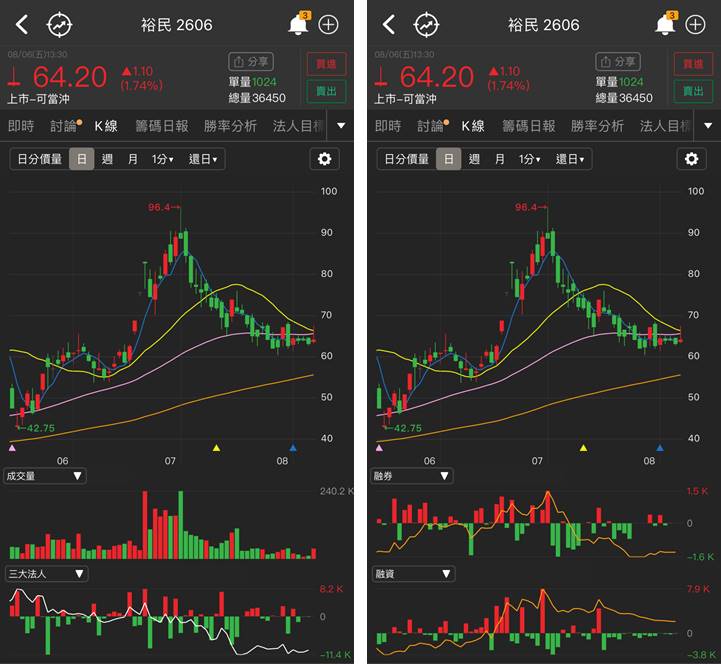The image size is (721, 664).
Task: Tap pink triangle marker on left chart
Action: pyautogui.click(x=12, y=447)
